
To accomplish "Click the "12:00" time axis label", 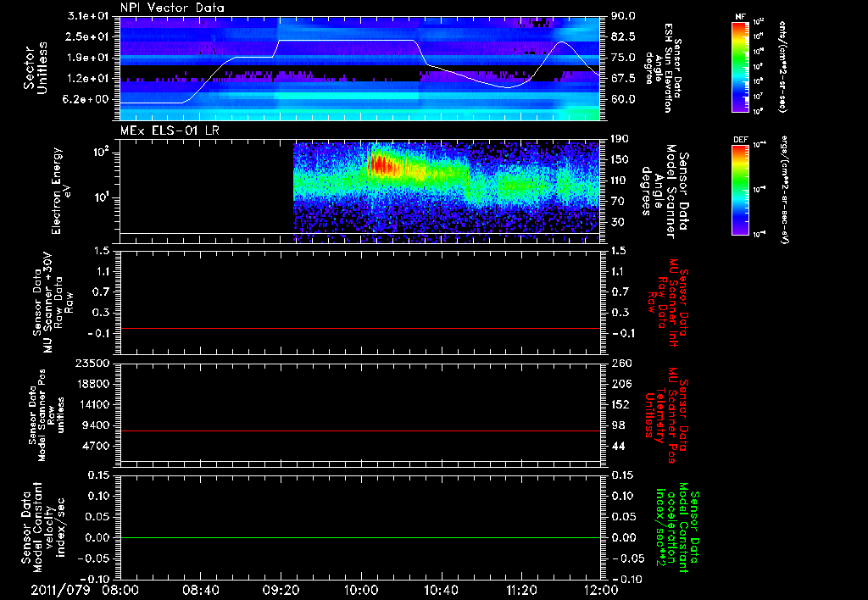I will pos(601,590).
